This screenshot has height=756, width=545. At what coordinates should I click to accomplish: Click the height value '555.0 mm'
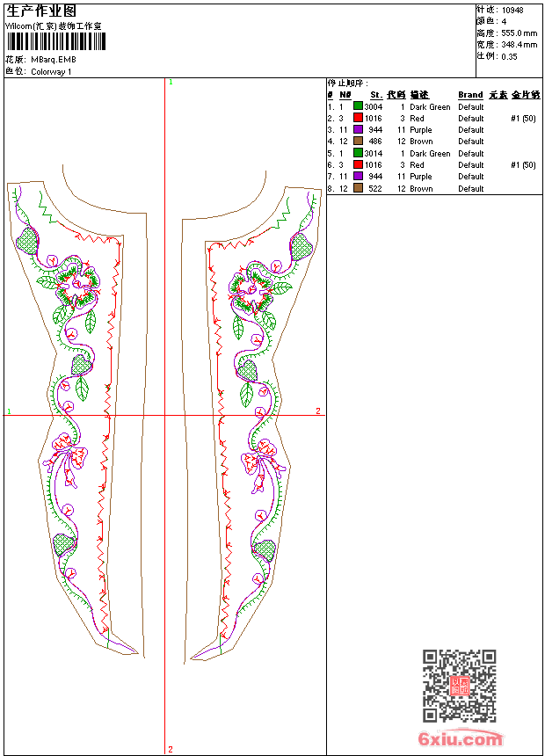point(519,33)
